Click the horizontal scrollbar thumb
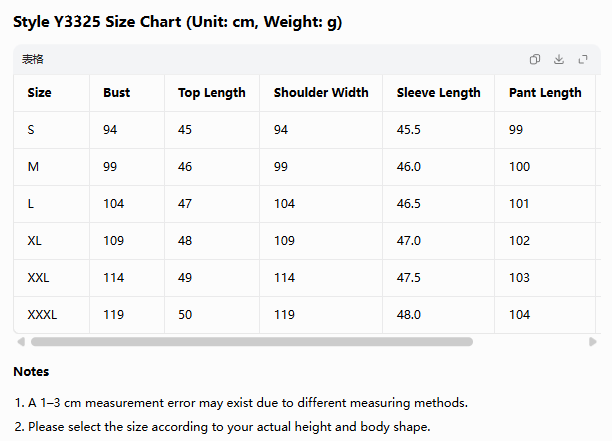This screenshot has height=441, width=612. (x=252, y=342)
